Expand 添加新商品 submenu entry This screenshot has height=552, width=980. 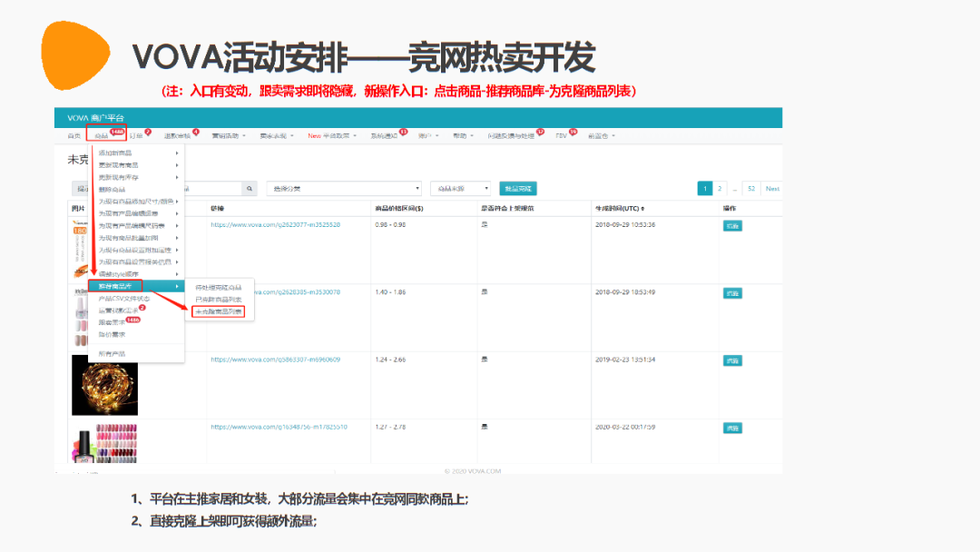[x=137, y=153]
